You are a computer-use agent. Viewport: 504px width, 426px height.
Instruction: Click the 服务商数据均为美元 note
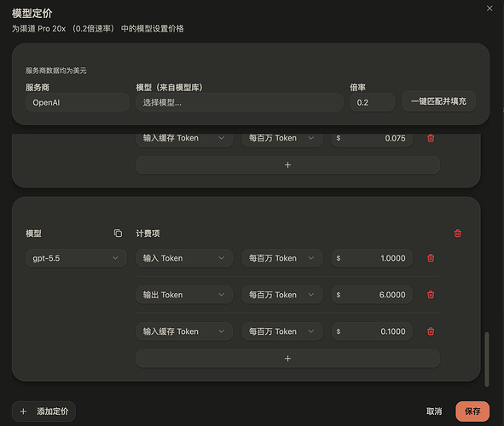(56, 71)
